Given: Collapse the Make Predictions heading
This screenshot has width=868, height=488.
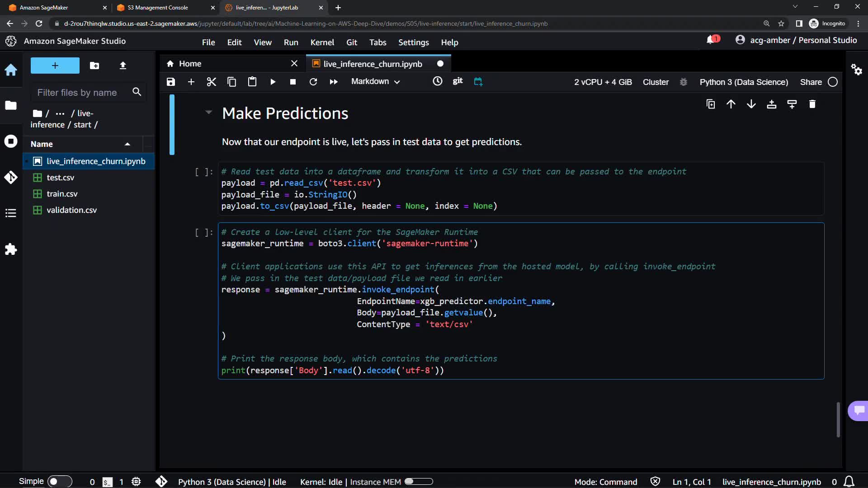Looking at the screenshot, I should [208, 112].
